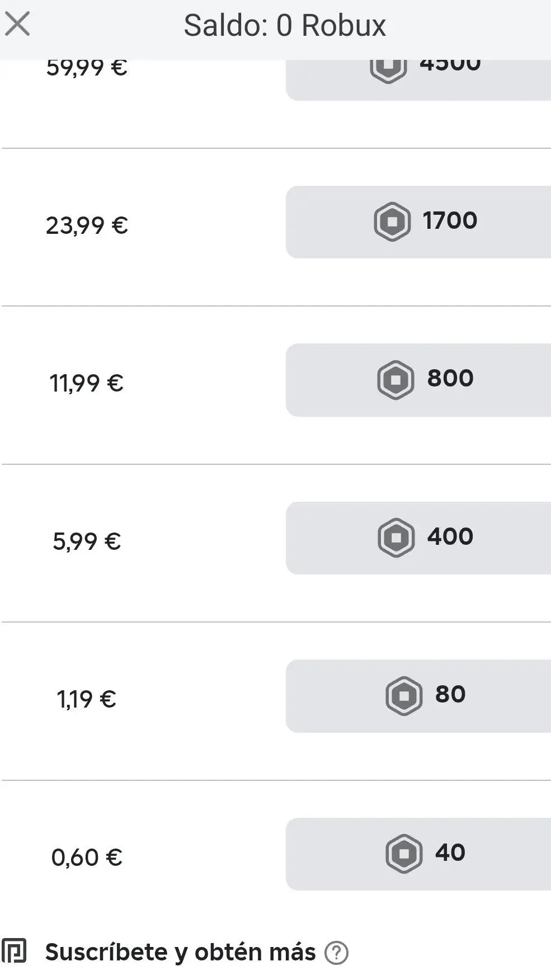This screenshot has width=551, height=980.
Task: Click the Premium icon next to Suscríbete
Action: click(14, 951)
